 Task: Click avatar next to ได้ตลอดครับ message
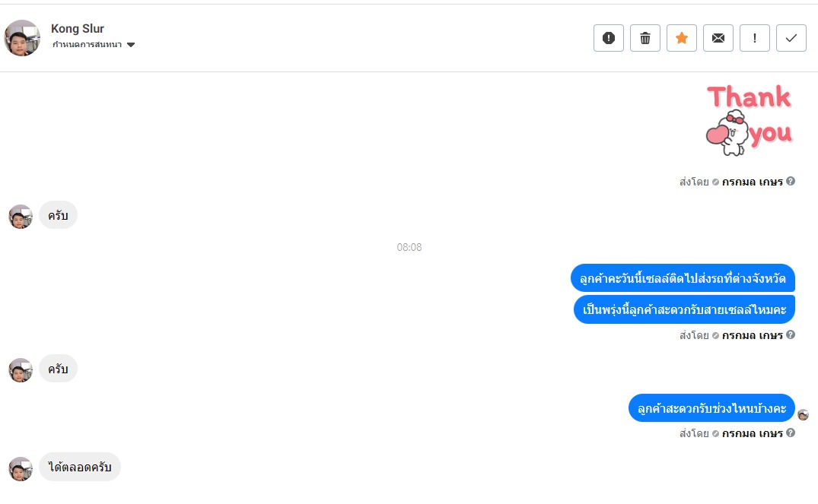(21, 469)
